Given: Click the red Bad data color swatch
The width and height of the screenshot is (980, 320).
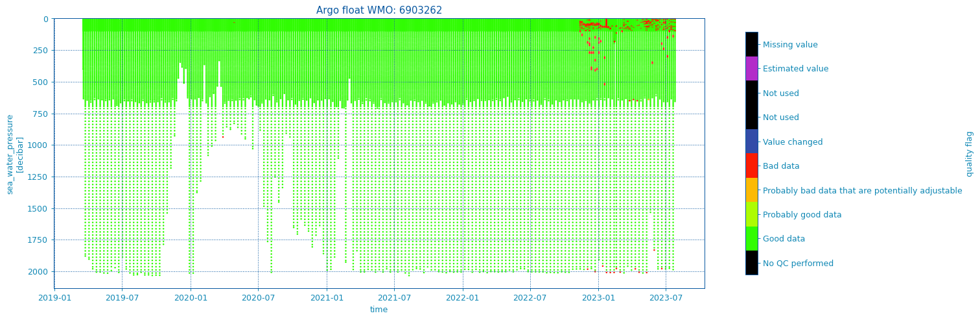Looking at the screenshot, I should pos(751,166).
